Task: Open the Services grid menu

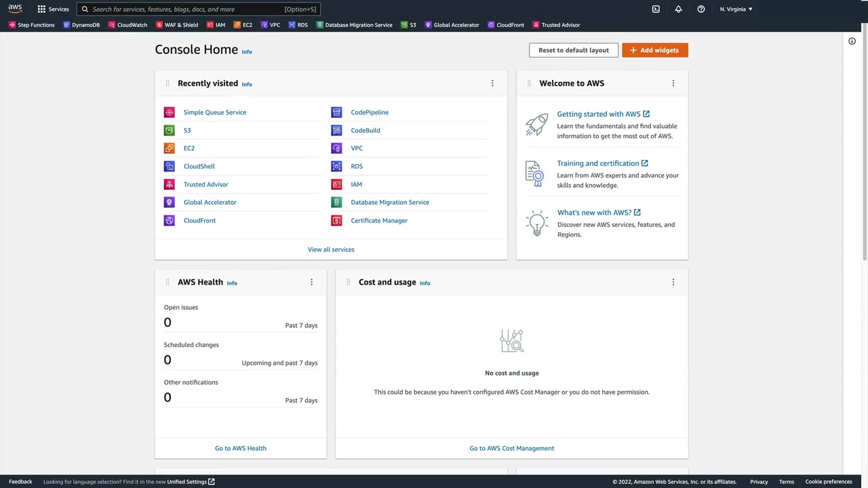Action: 53,9
